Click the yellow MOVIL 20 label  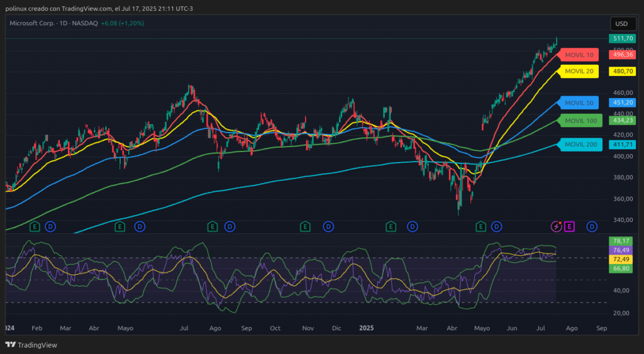coord(579,72)
